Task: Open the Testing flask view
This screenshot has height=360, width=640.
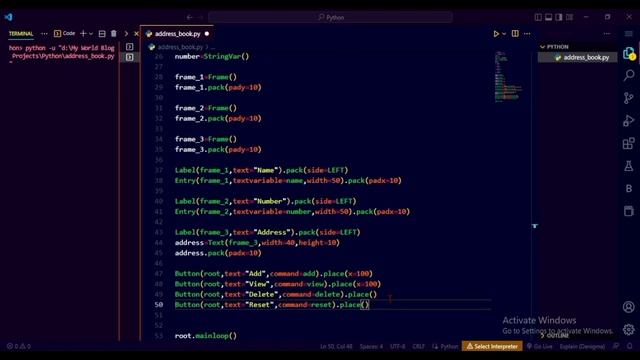Action: 629,166
